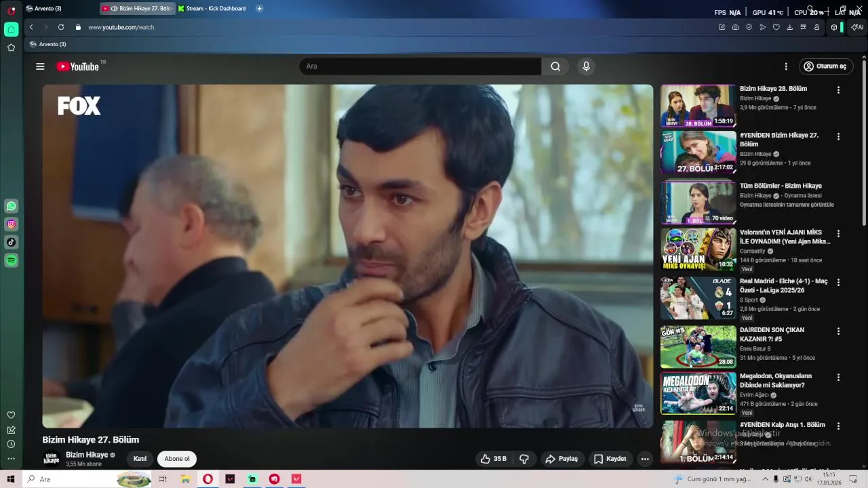Click the YouTube search magnifier button
868x488 pixels.
point(555,66)
